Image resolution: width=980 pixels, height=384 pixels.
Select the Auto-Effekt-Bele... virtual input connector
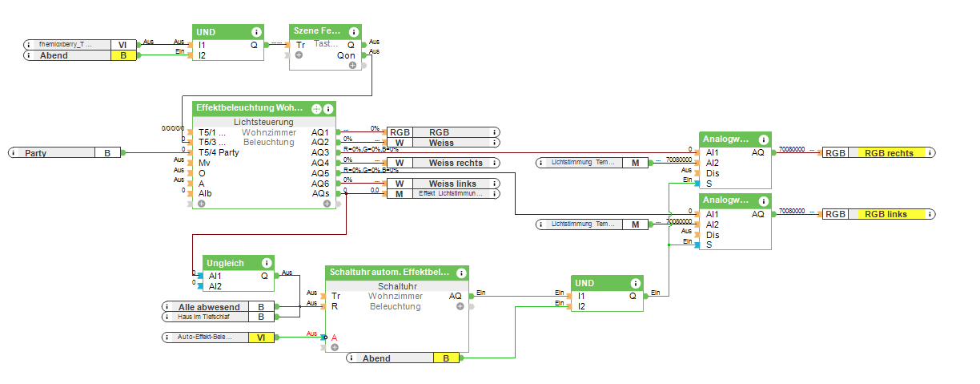pos(218,338)
